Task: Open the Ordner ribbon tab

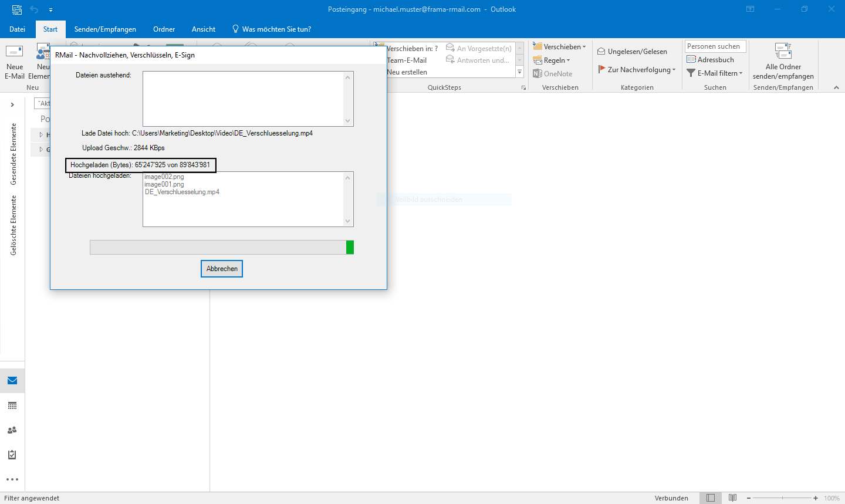Action: point(164,29)
